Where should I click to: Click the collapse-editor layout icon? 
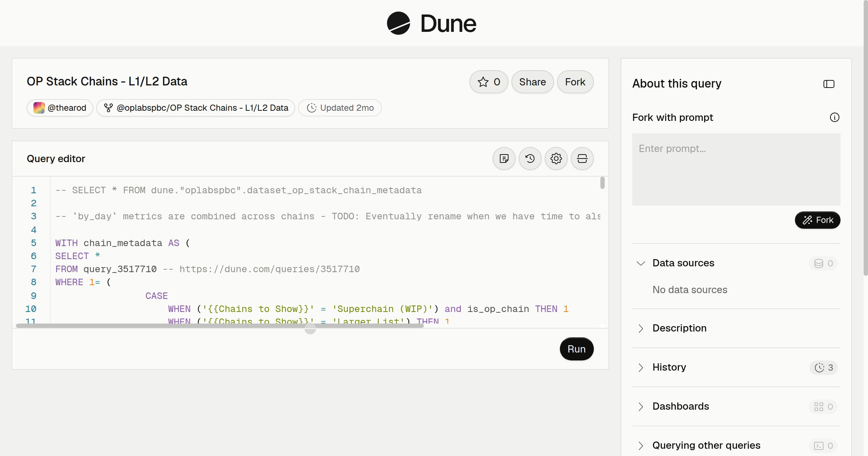click(x=582, y=159)
